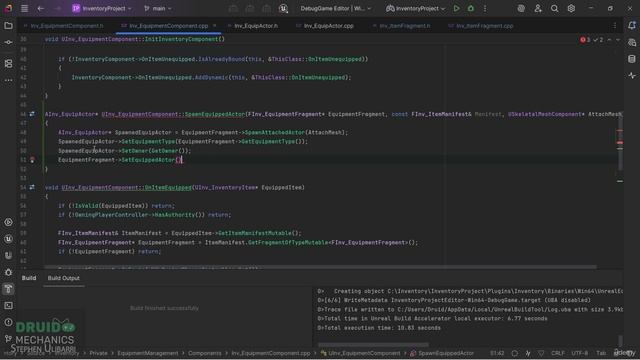Open the InventoryProject run configuration dropdown
Screen dimensions: 640x360
415,8
